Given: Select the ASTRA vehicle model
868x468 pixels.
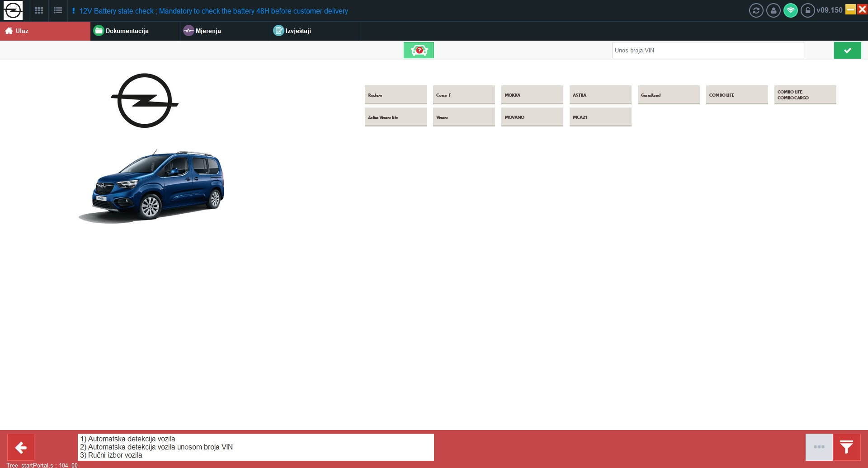Looking at the screenshot, I should pyautogui.click(x=600, y=95).
